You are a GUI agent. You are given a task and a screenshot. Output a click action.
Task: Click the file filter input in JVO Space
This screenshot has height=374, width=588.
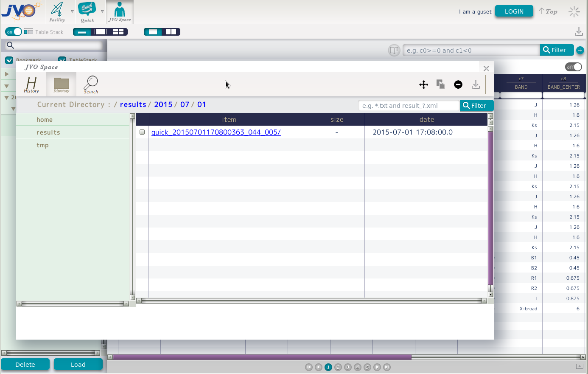(x=409, y=106)
